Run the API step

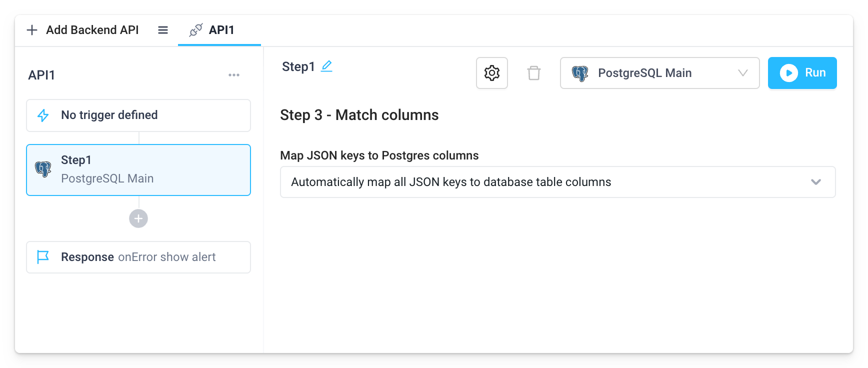coord(802,73)
